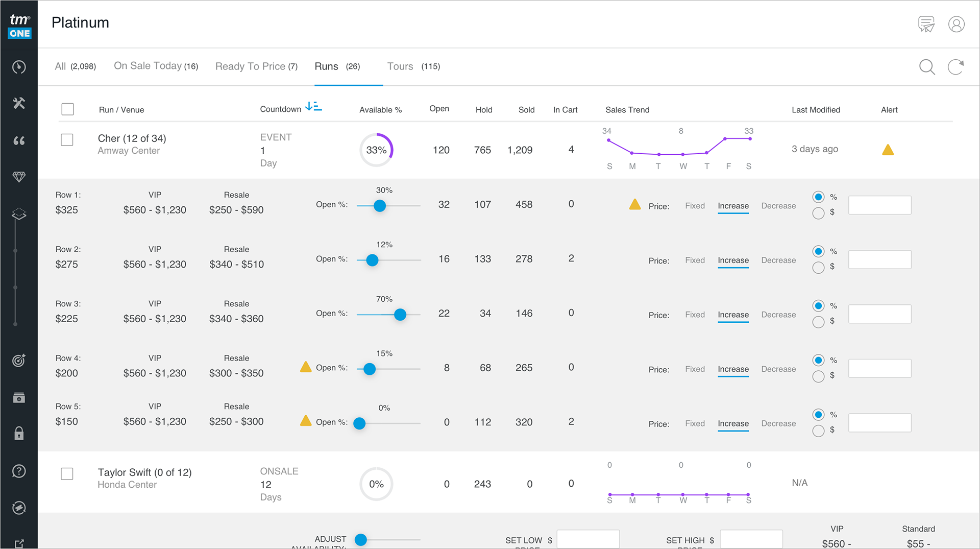Check the Taylor Swift run checkbox
The image size is (980, 549).
pyautogui.click(x=67, y=474)
